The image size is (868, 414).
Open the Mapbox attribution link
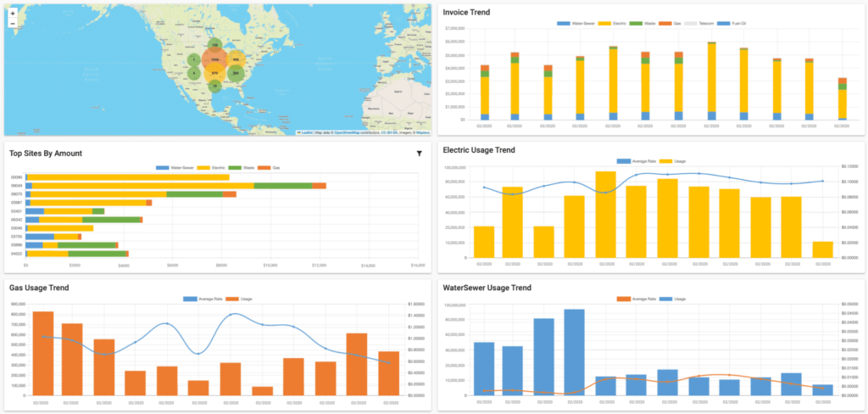(x=424, y=132)
